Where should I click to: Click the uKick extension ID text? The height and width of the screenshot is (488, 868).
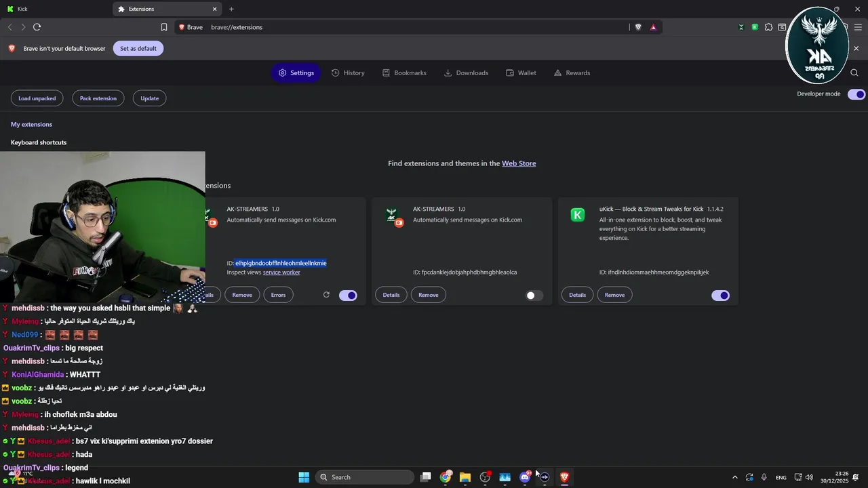coord(654,272)
